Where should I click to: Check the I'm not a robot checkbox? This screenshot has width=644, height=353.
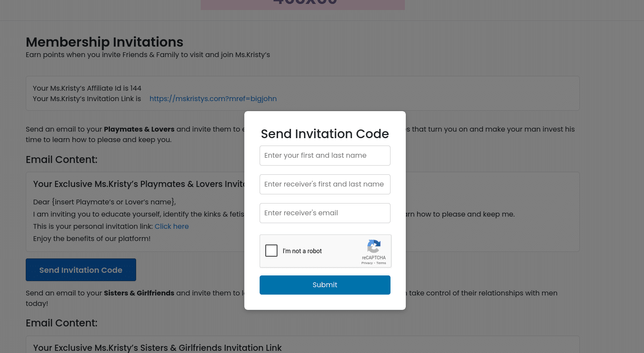[x=271, y=251]
